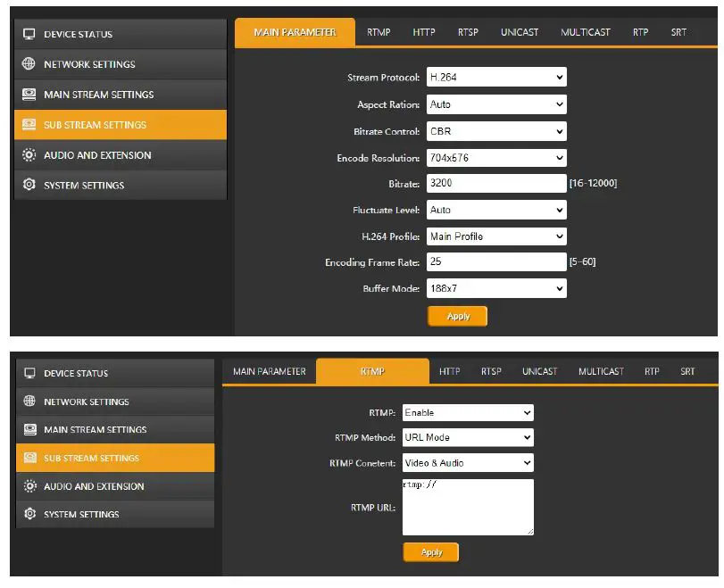Expand the Encode Resolution dropdown
Screen dimensions: 724x588
coord(495,157)
